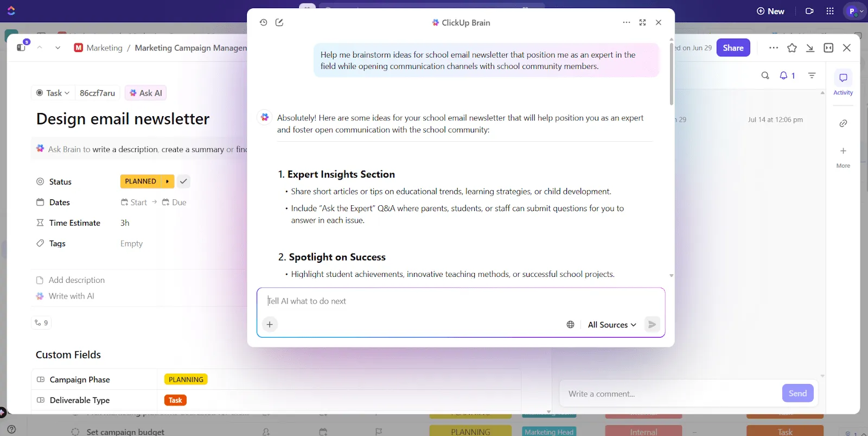Open the help question mark icon

tap(11, 429)
